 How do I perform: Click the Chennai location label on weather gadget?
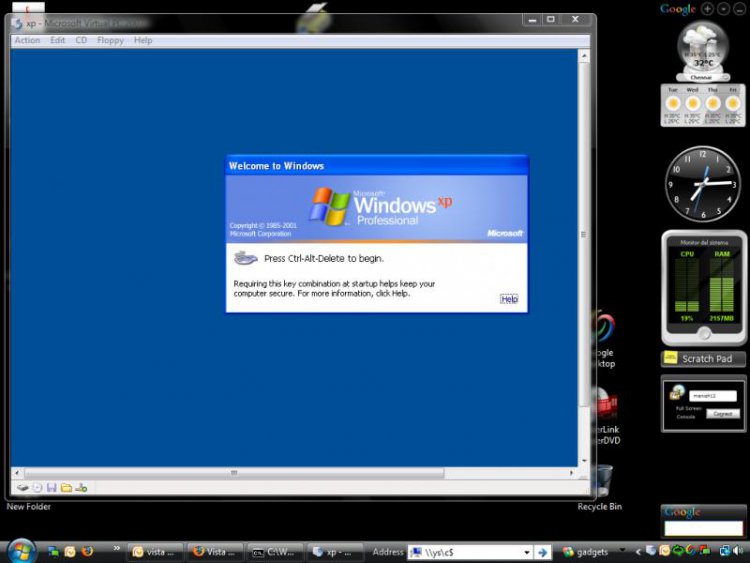(x=701, y=77)
